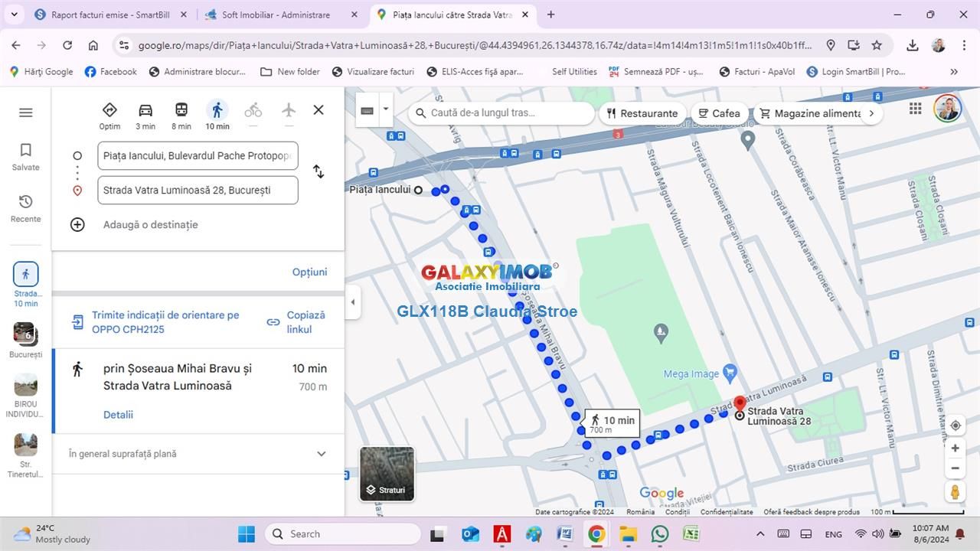This screenshot has height=551, width=980.
Task: Expand the În general suprafață plană section
Action: [322, 454]
